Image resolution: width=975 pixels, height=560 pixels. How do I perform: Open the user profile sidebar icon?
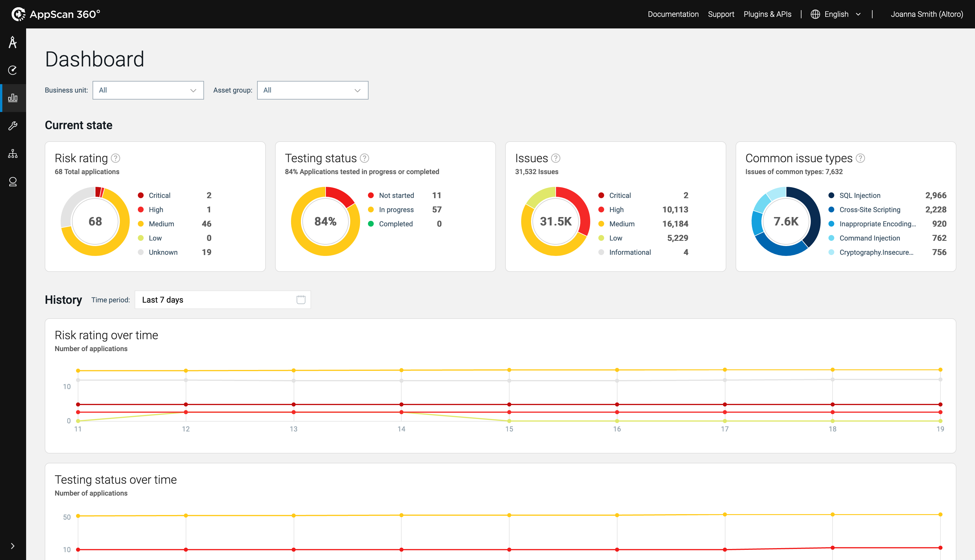(x=13, y=182)
